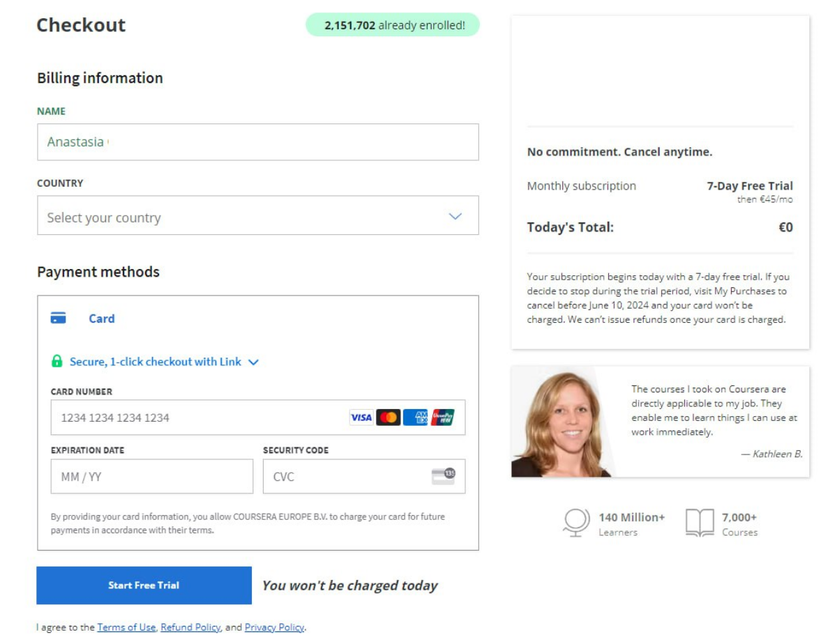Focus the Card Number input field

tap(258, 417)
